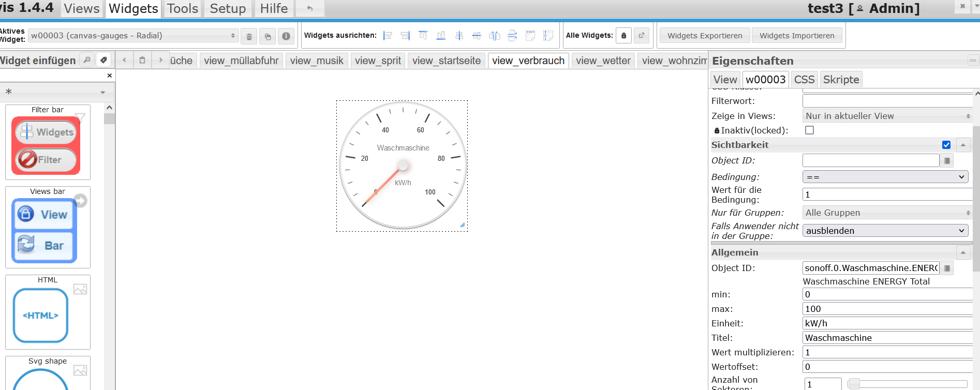Switch to view_startseite tab
The height and width of the screenshot is (390, 980).
[x=447, y=61]
